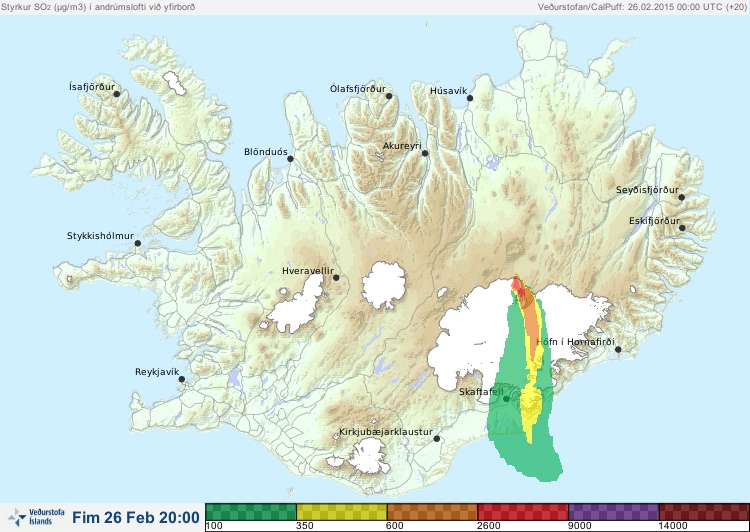Click the Kirkjubæjarklaustur marker dot
Image resolution: width=750 pixels, height=532 pixels.
tap(436, 439)
